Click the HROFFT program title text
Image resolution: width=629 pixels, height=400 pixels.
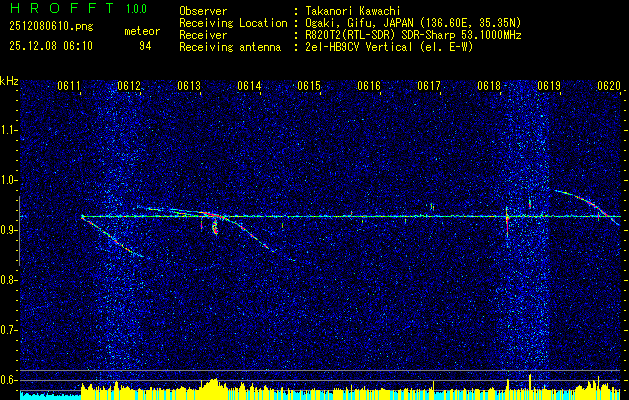(61, 8)
